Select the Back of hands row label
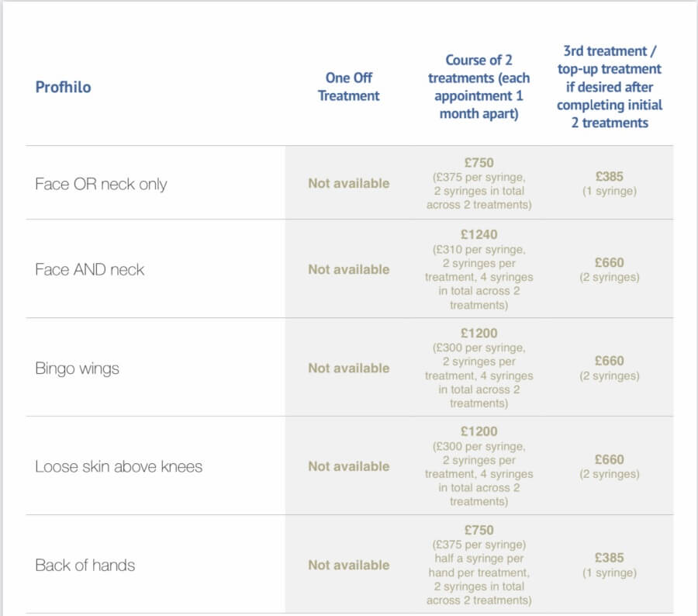Viewport: 698px width, 616px height. click(x=85, y=566)
